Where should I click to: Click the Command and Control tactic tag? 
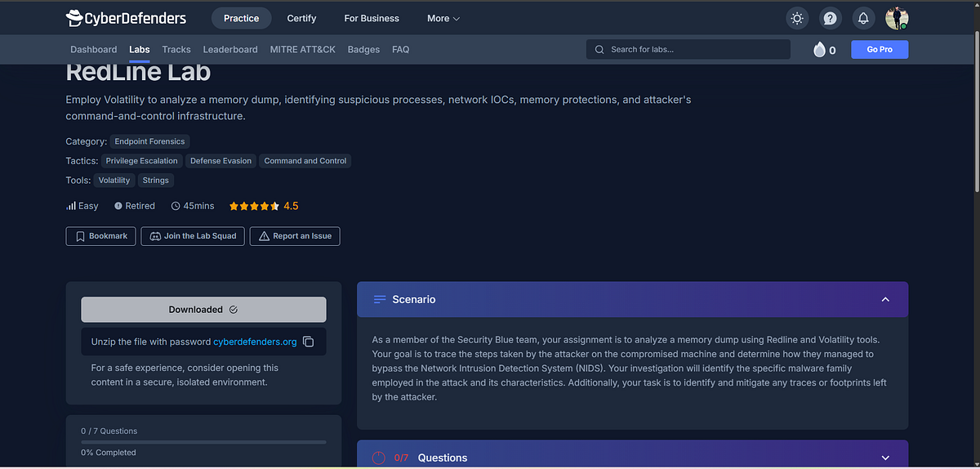tap(305, 161)
